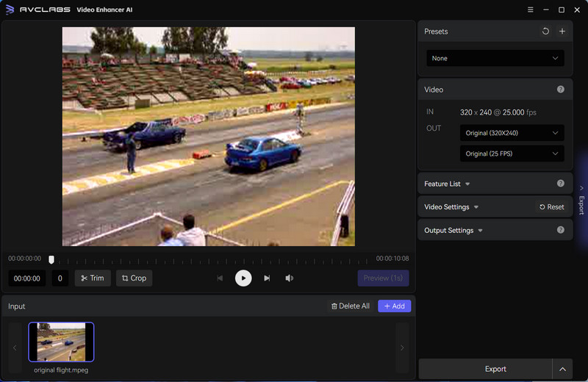Delete All input videos
The height and width of the screenshot is (382, 588).
tap(351, 306)
